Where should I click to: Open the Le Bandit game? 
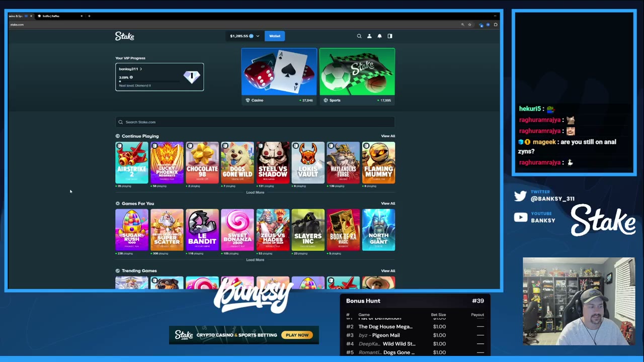[x=202, y=230]
